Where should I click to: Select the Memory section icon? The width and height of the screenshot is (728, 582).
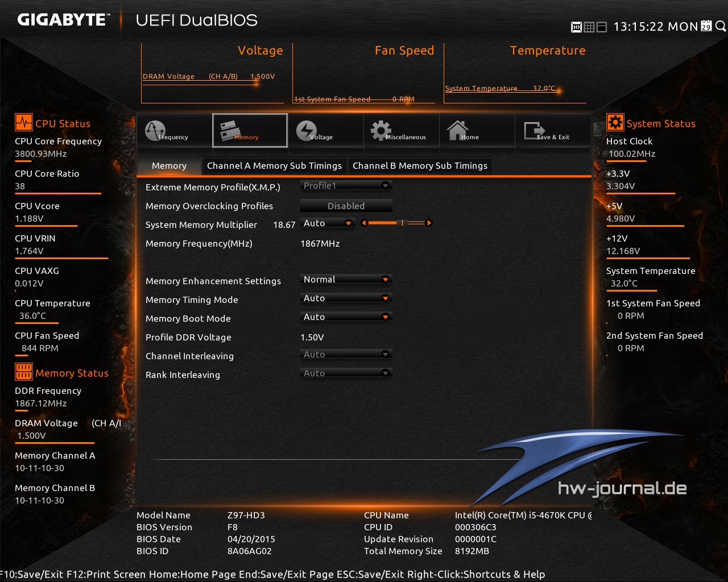(249, 130)
